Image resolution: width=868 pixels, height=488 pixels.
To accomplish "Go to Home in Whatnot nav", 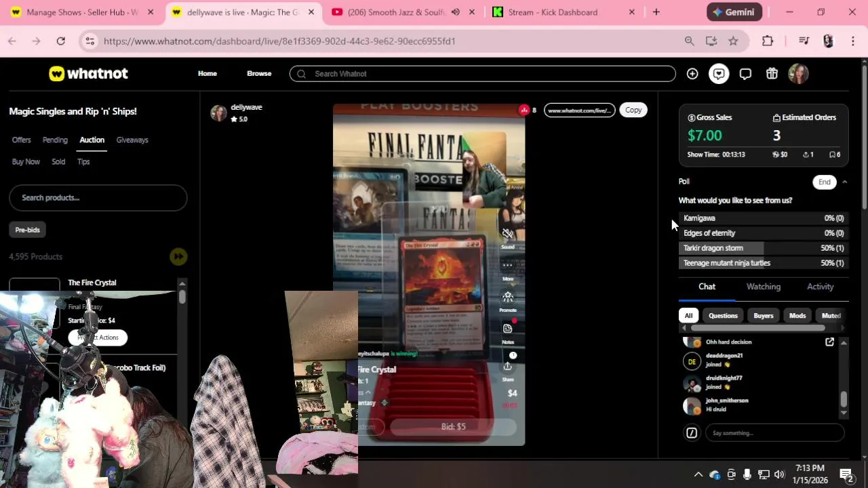I will 208,74.
